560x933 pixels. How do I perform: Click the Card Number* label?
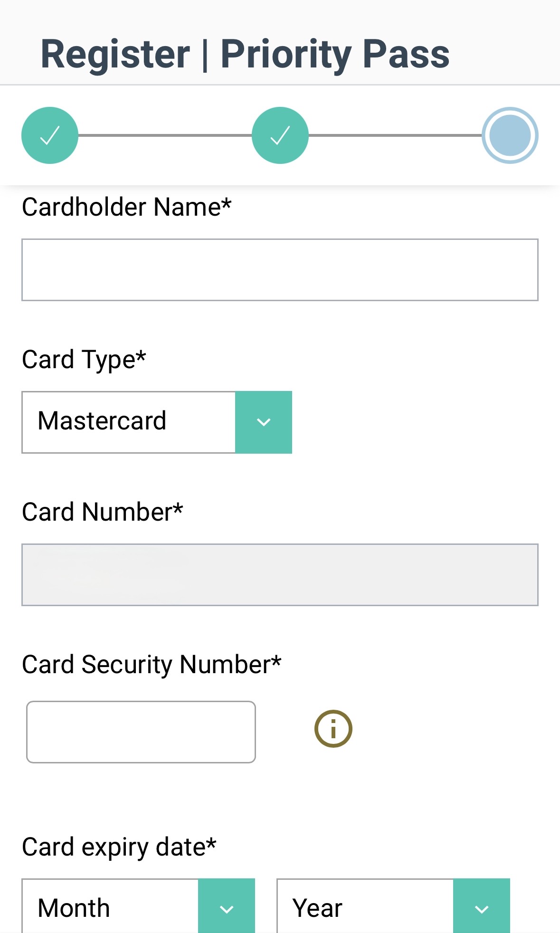(x=103, y=512)
